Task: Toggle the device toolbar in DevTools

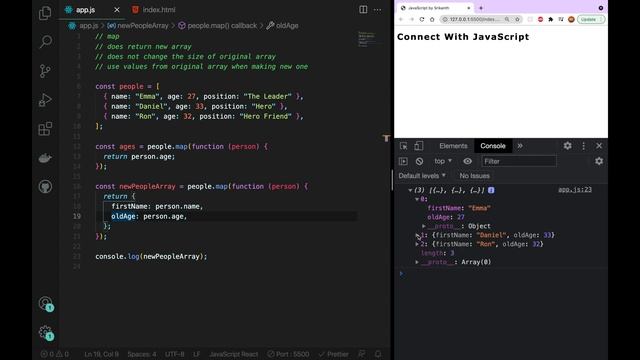Action: point(419,146)
